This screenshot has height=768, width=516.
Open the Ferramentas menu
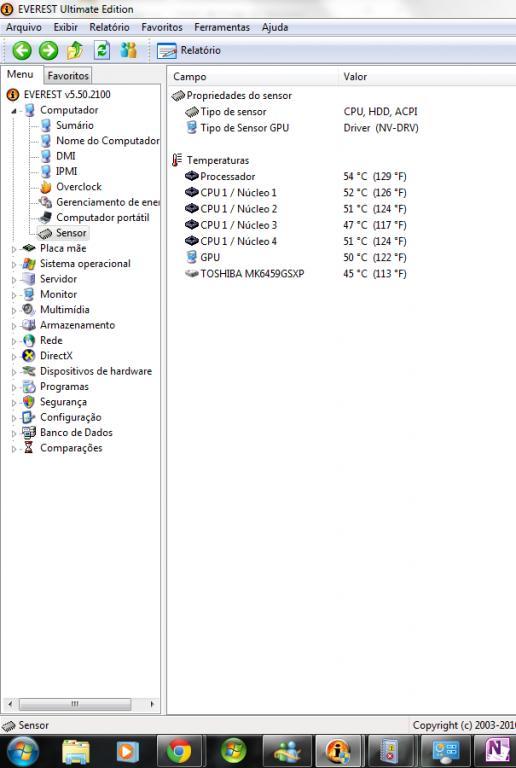[222, 27]
